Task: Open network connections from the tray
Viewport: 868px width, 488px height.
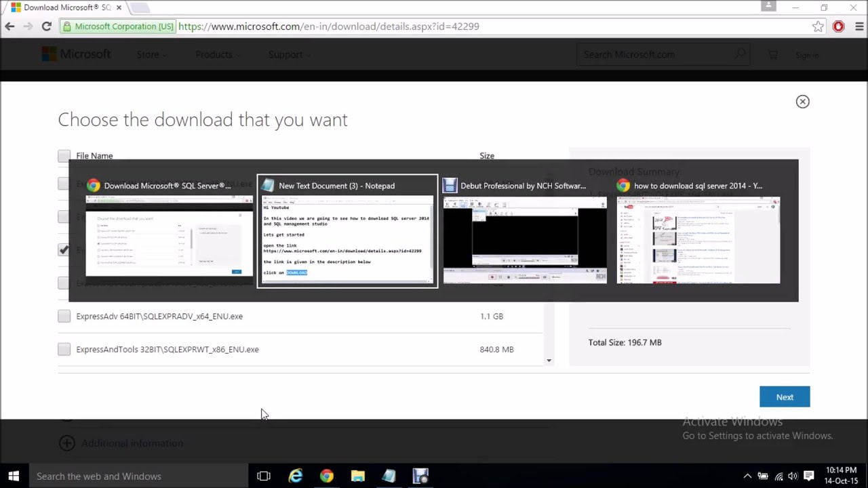Action: (778, 476)
